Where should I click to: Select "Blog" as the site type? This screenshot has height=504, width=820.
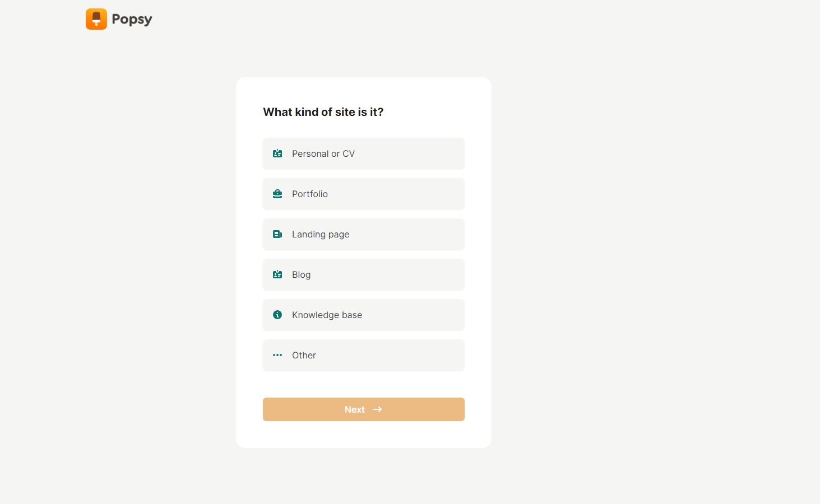point(363,274)
